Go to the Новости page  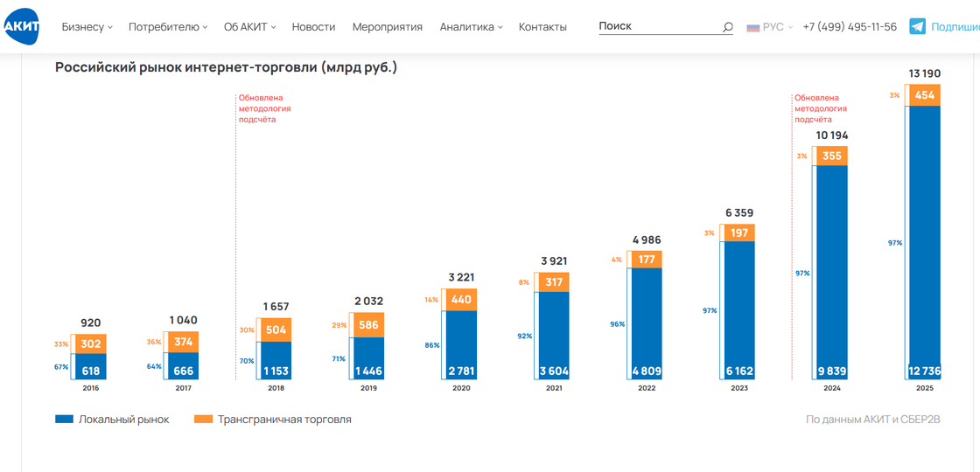(313, 27)
